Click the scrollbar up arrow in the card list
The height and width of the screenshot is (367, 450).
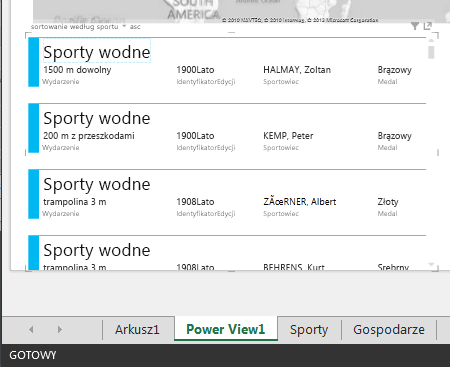tap(431, 41)
